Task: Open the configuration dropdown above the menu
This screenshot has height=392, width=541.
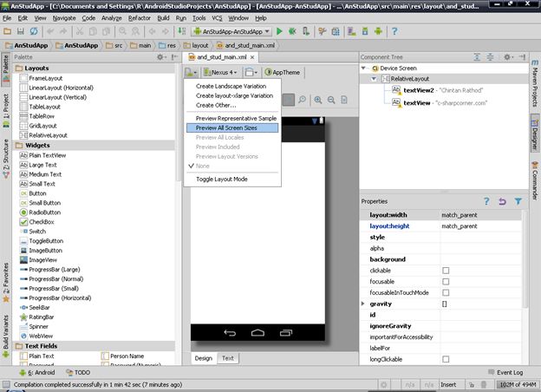Action: [x=191, y=73]
